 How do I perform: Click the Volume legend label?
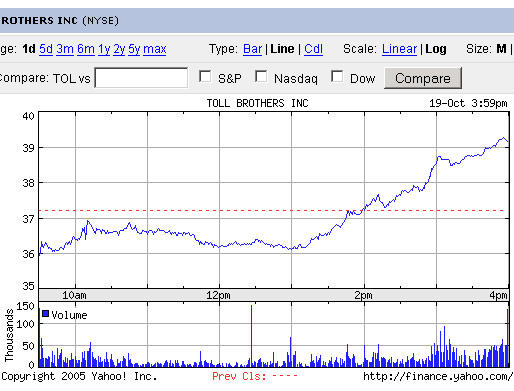[x=69, y=315]
